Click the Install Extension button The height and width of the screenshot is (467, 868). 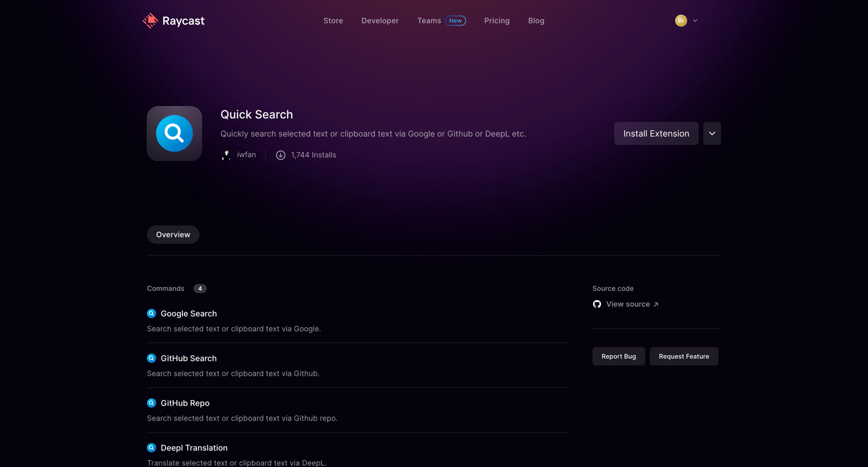[656, 134]
